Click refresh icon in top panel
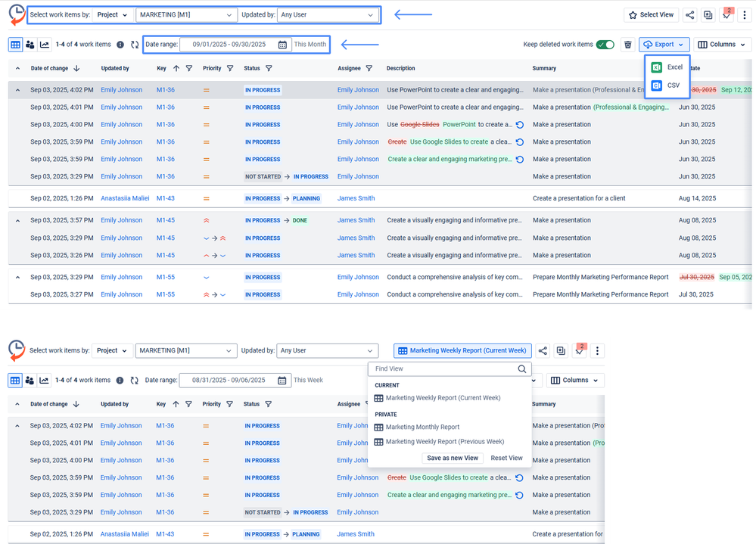756x544 pixels. pos(135,45)
